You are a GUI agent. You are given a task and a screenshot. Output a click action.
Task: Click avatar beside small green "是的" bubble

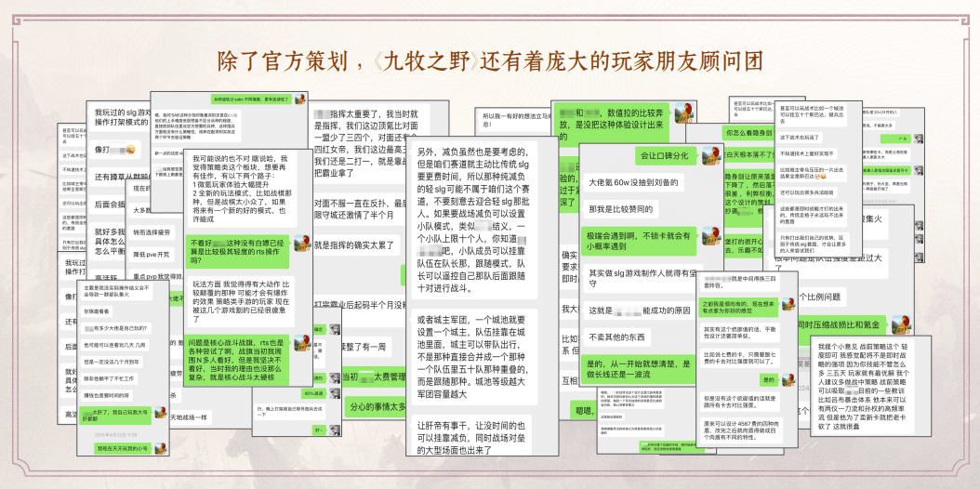tap(788, 379)
